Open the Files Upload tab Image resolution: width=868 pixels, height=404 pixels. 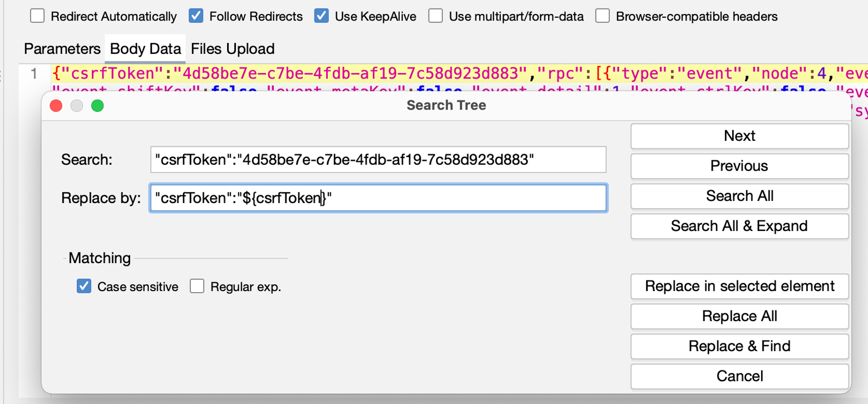[233, 49]
